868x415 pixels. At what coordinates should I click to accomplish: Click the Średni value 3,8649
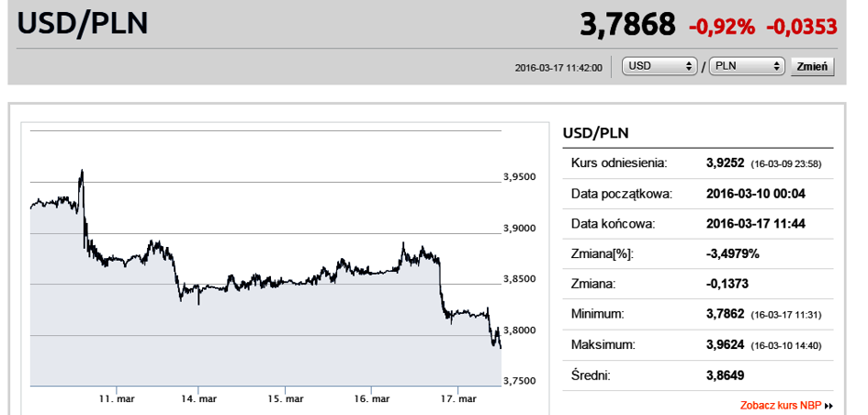pos(727,375)
